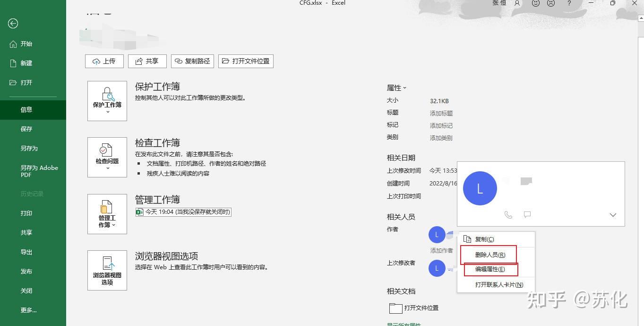
Task: Switch to the 打印 sidebar tab
Action: pos(26,213)
